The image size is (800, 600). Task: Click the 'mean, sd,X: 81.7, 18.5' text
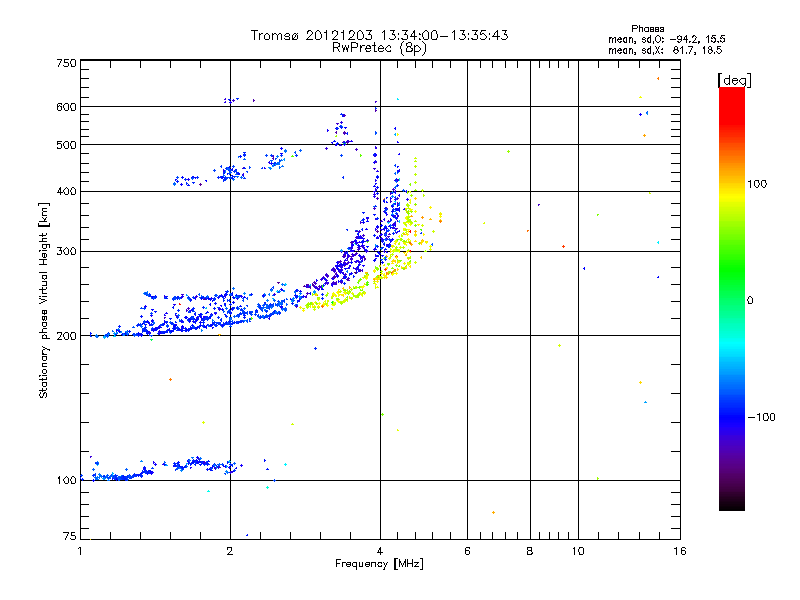665,50
